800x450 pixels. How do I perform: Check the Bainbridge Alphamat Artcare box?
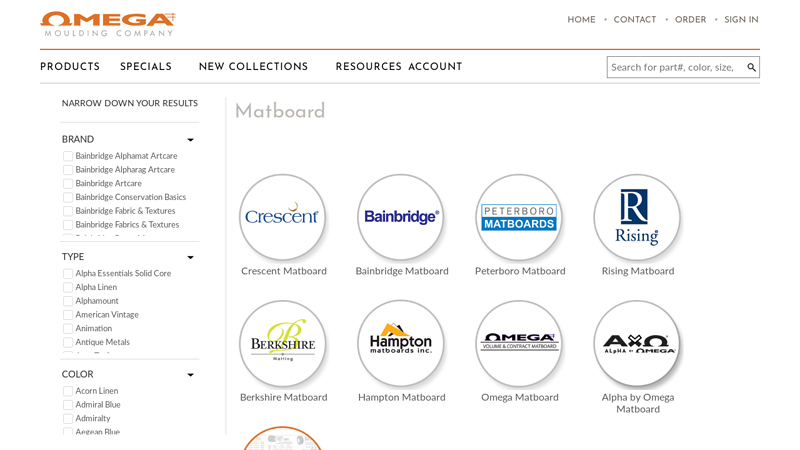[x=68, y=156]
